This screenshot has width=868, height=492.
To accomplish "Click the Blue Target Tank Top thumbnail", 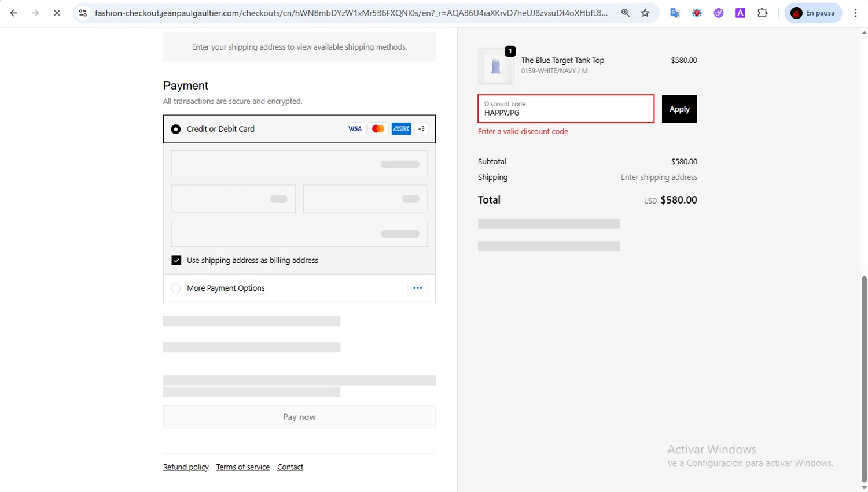I will 496,66.
